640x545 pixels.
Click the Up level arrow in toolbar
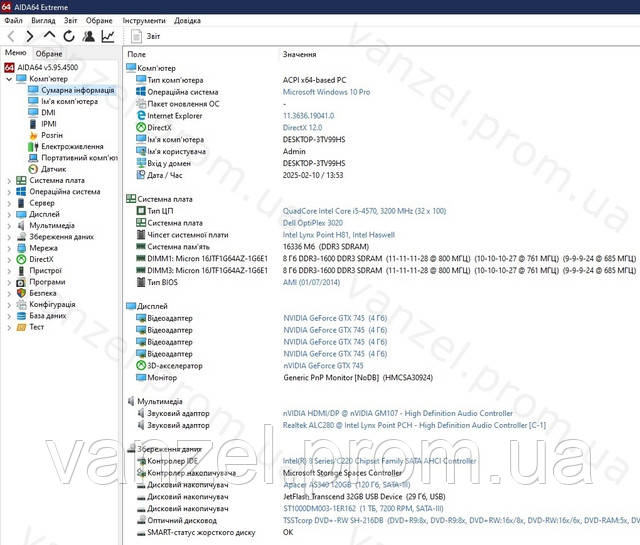(49, 36)
